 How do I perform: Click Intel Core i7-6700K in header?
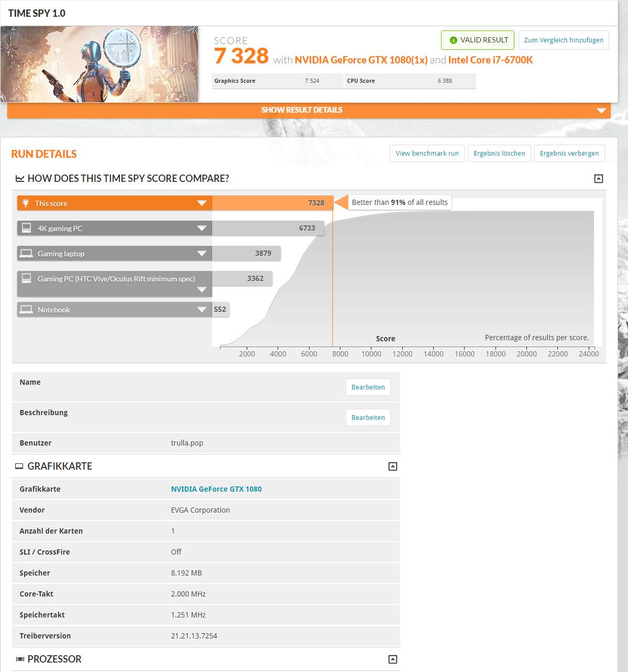(x=490, y=60)
